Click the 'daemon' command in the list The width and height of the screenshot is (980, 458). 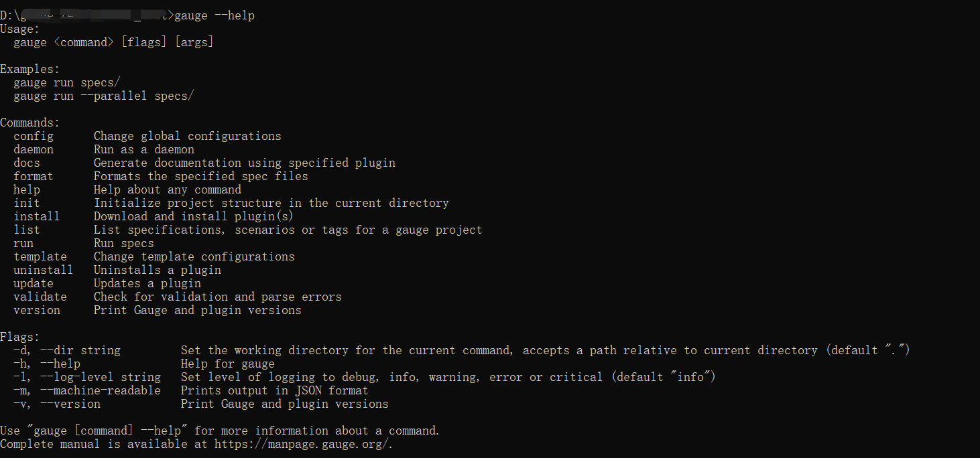click(x=34, y=149)
